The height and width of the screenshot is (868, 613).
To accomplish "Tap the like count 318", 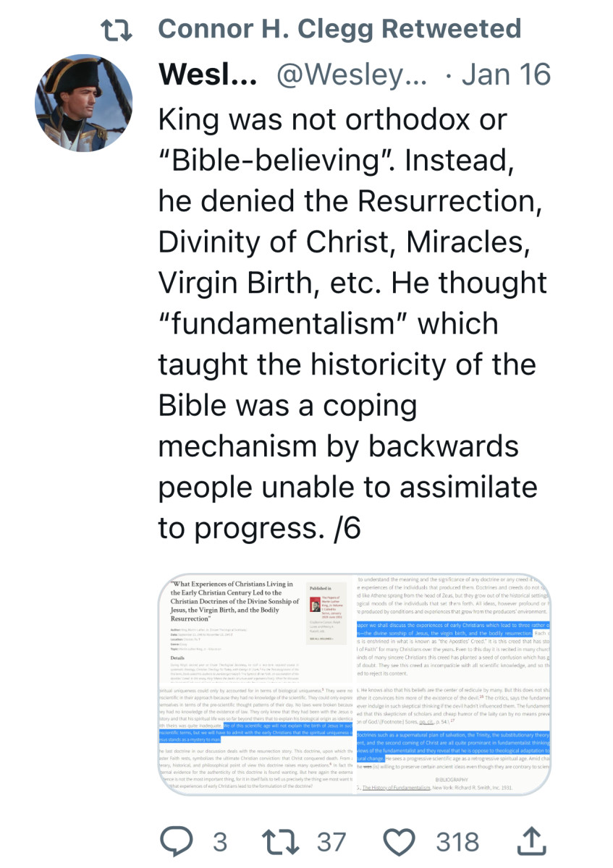I will (x=457, y=842).
